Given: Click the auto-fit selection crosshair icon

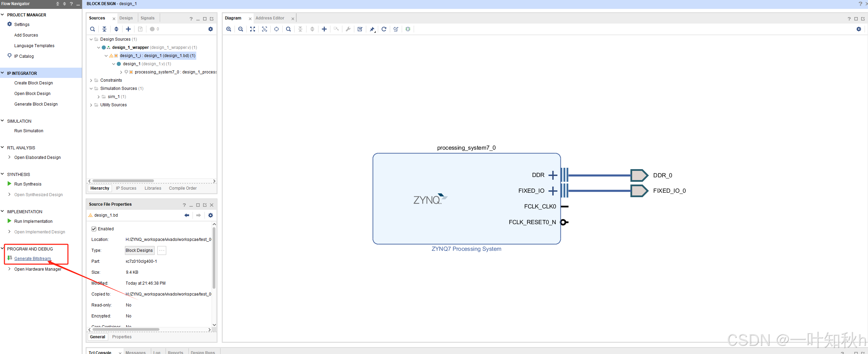Looking at the screenshot, I should click(276, 29).
